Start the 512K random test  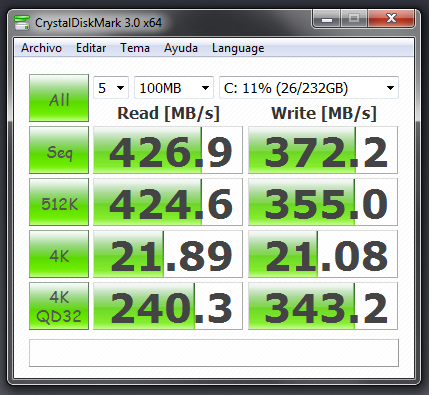(59, 202)
